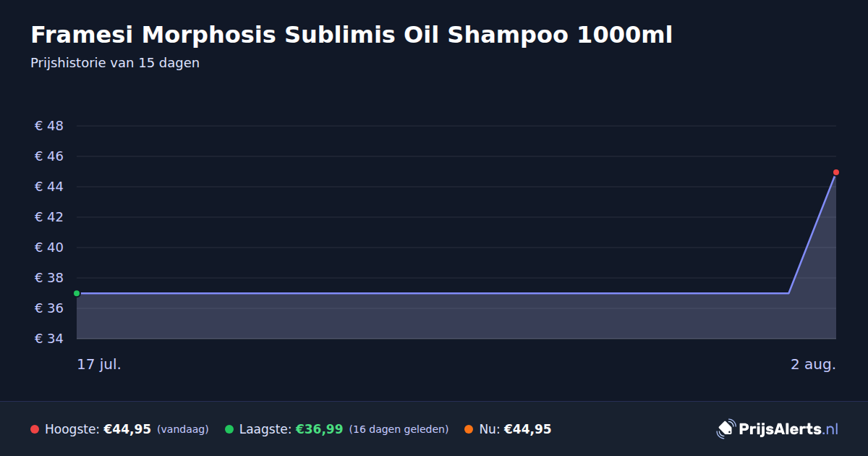Click the Laagste €36,99 price value
Viewport: 868px width, 456px height.
pos(319,429)
